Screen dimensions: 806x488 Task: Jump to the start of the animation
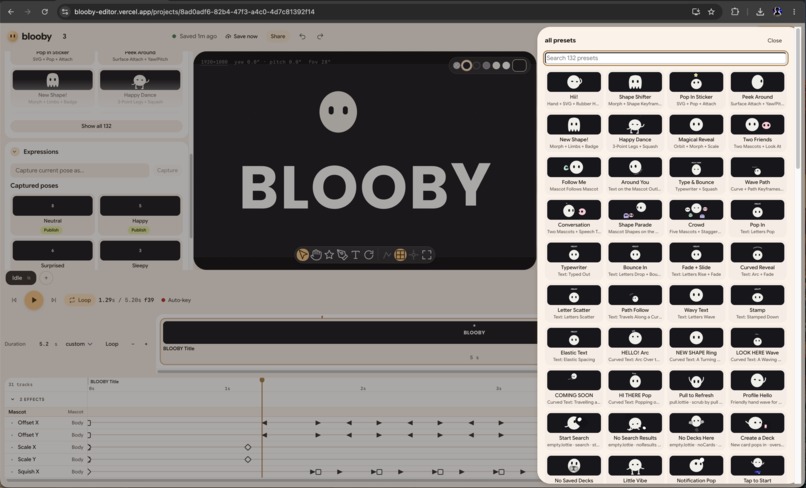tap(14, 300)
